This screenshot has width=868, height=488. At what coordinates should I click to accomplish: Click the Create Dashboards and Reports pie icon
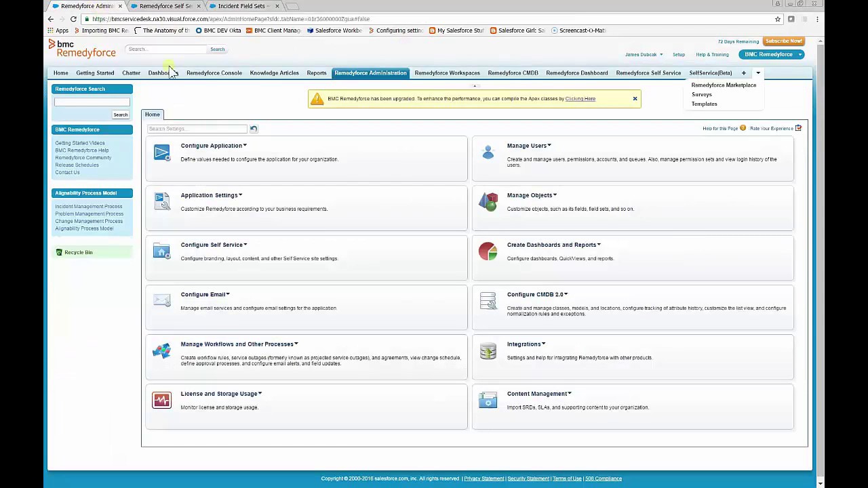pos(488,251)
